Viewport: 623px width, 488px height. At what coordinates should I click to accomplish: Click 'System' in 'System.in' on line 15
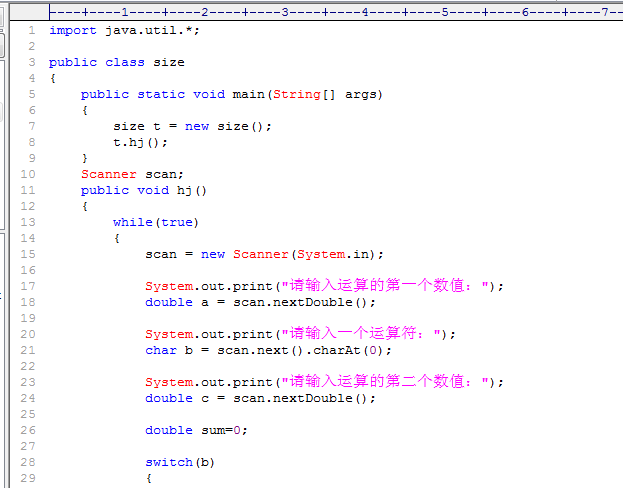coord(321,254)
